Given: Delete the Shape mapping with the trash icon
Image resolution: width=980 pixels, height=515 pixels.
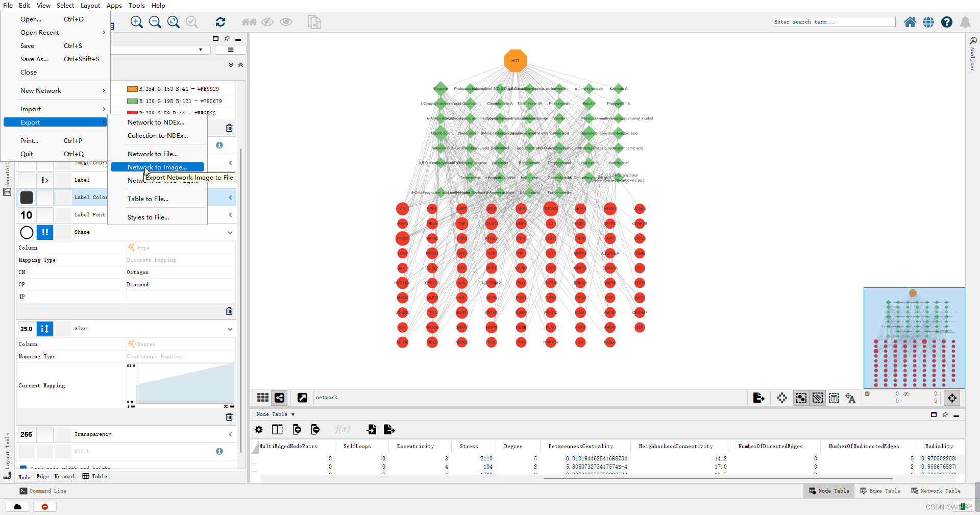Looking at the screenshot, I should (229, 311).
